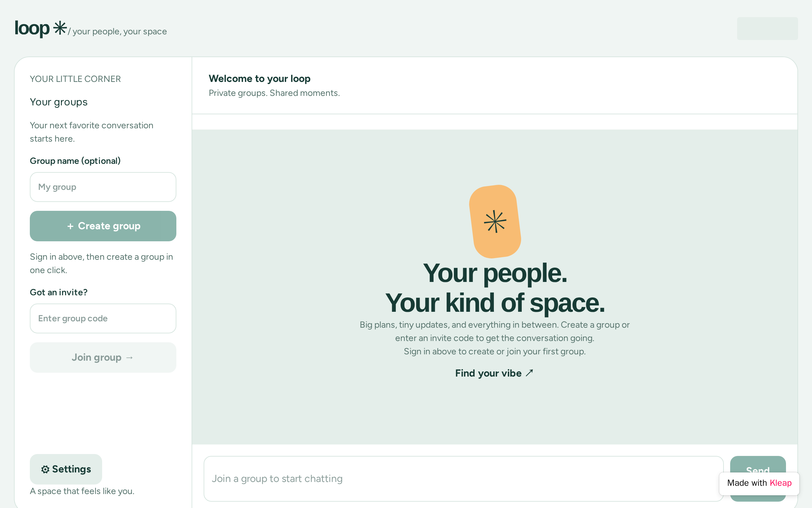Click 'Sign in above, then create a group' hint
The height and width of the screenshot is (508, 812).
(x=101, y=263)
